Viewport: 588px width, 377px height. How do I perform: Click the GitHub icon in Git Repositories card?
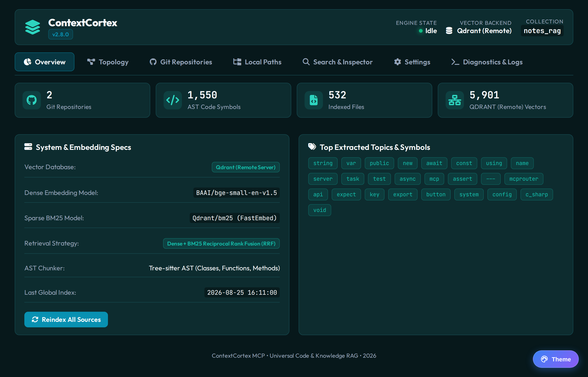(31, 100)
